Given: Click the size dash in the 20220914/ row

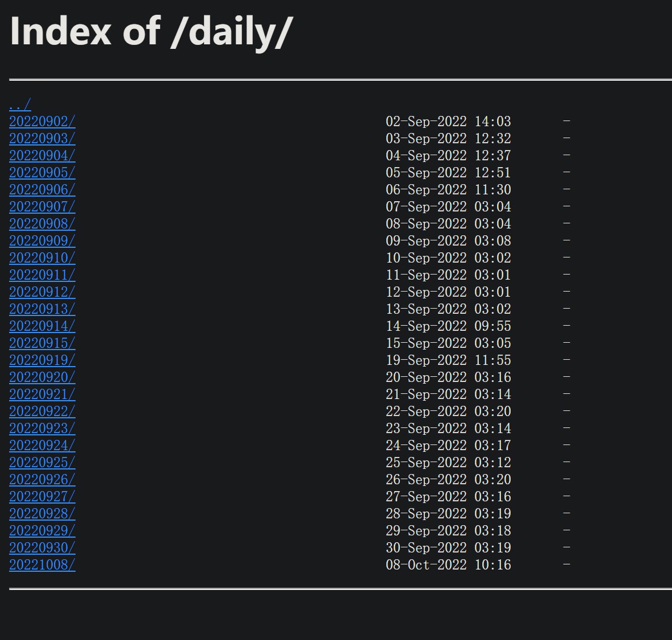Looking at the screenshot, I should [566, 326].
